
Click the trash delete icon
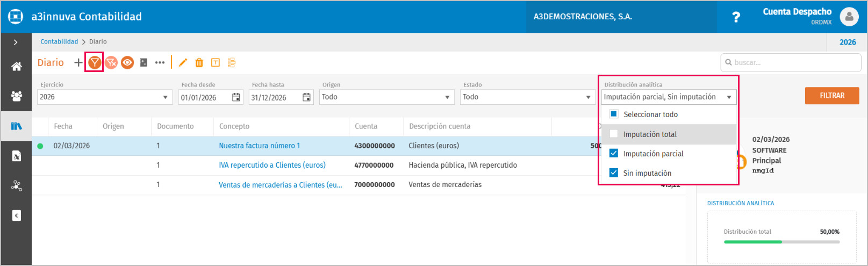pos(199,62)
